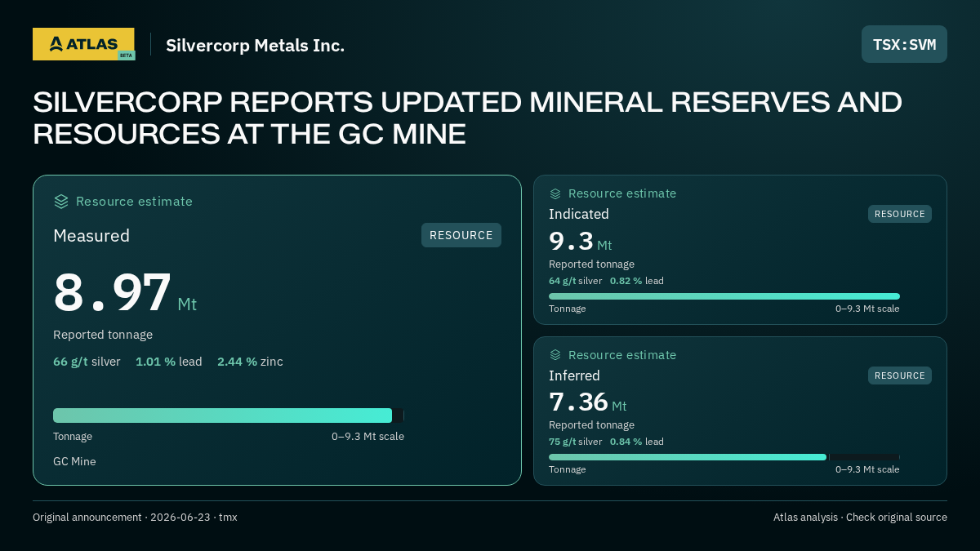980x551 pixels.
Task: Click the Atlas logo badge
Action: click(x=83, y=44)
